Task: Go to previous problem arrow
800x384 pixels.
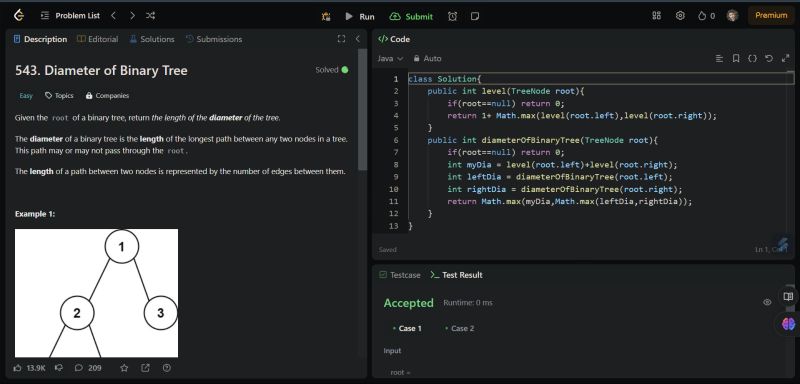Action: [113, 16]
